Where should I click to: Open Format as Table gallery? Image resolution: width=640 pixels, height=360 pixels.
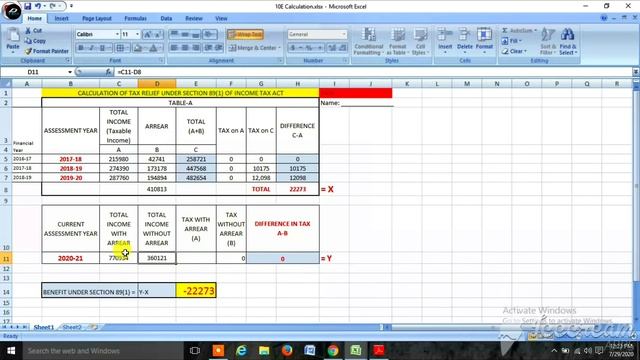coord(397,41)
